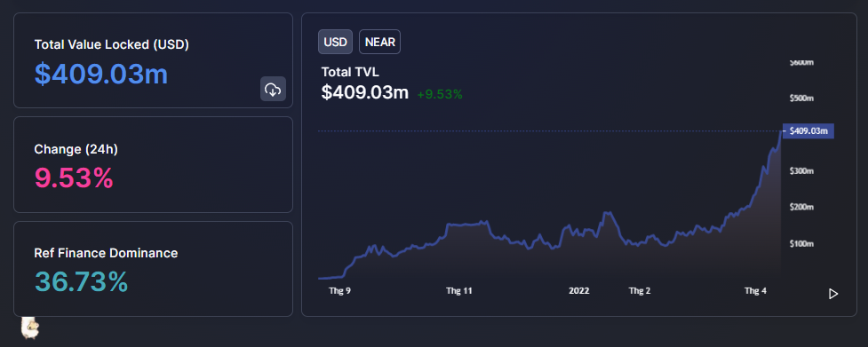Click the small llama mascot icon
The height and width of the screenshot is (347, 868).
pyautogui.click(x=30, y=327)
